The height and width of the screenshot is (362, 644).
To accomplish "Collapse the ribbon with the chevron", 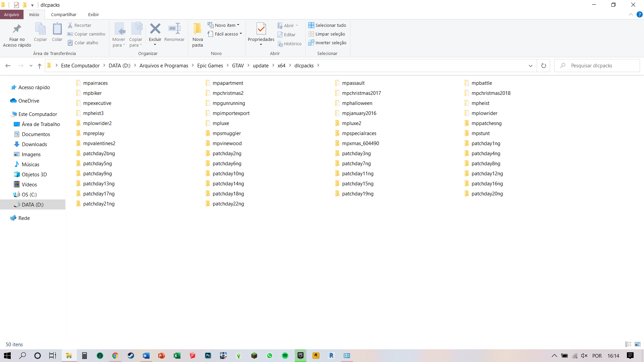I will click(631, 14).
